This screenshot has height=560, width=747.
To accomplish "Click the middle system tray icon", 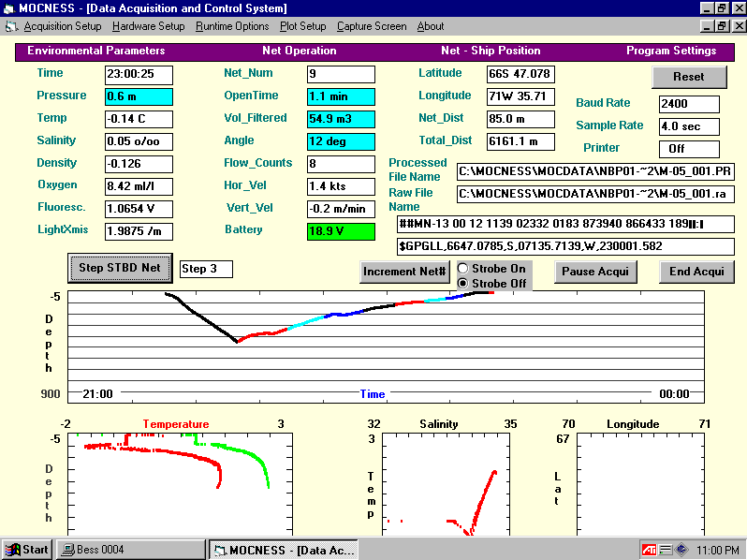I will point(665,550).
